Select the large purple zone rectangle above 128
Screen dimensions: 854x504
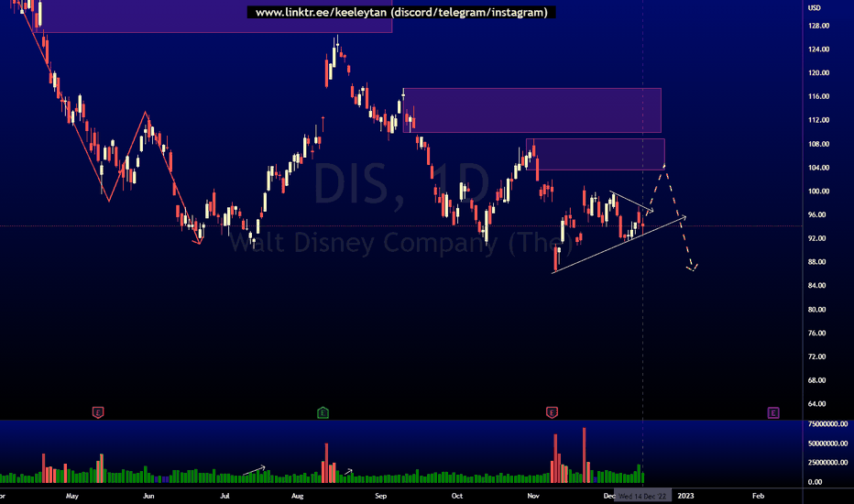(213, 16)
